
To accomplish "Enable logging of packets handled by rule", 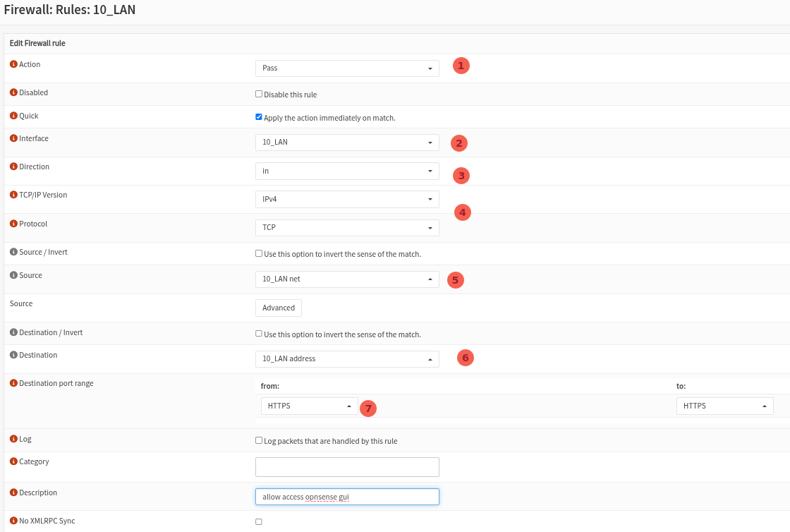I will click(x=259, y=440).
